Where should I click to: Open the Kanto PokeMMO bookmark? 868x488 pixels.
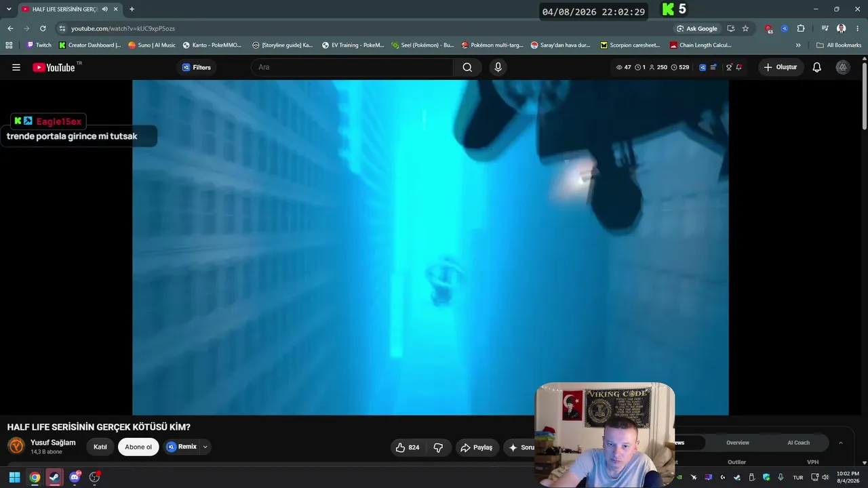(212, 45)
